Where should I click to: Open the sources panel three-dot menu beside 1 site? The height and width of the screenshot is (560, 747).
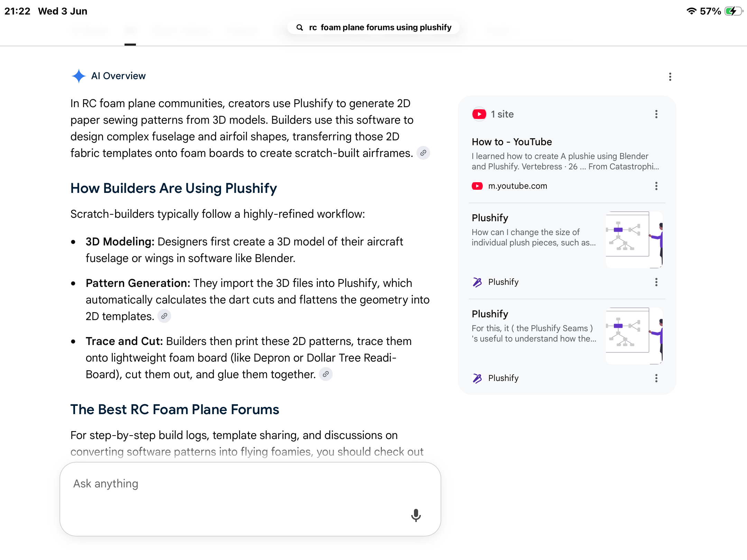(656, 114)
